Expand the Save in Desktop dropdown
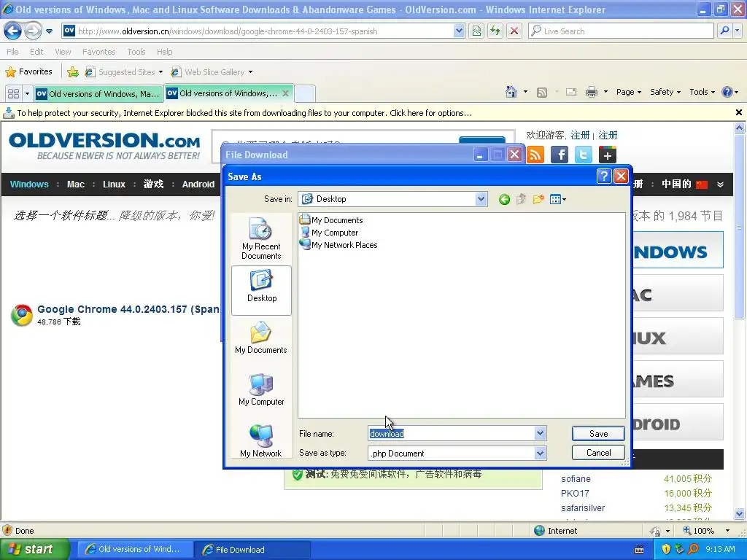 481,199
